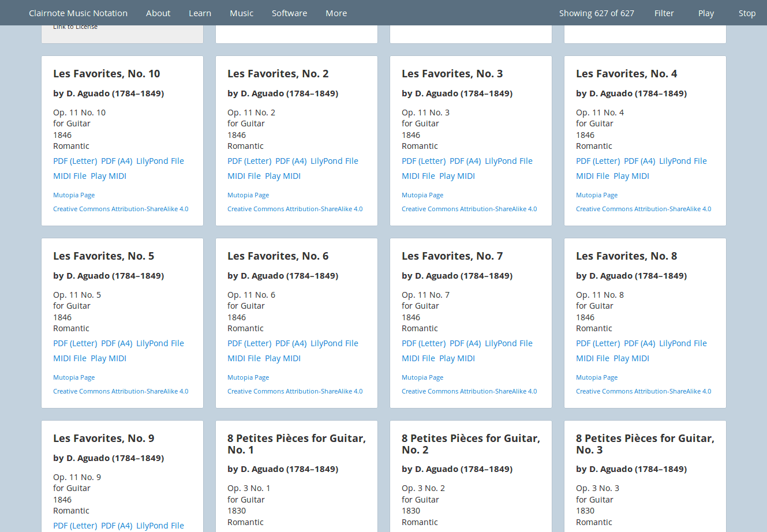Image resolution: width=767 pixels, height=532 pixels.
Task: Play MIDI for Les Favorites No. 5
Action: tap(108, 358)
